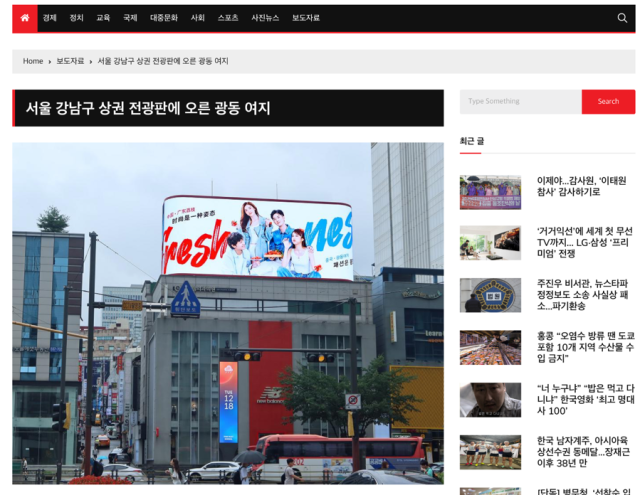
Task: Open the 법원 emblem article thumbnail
Action: click(490, 295)
